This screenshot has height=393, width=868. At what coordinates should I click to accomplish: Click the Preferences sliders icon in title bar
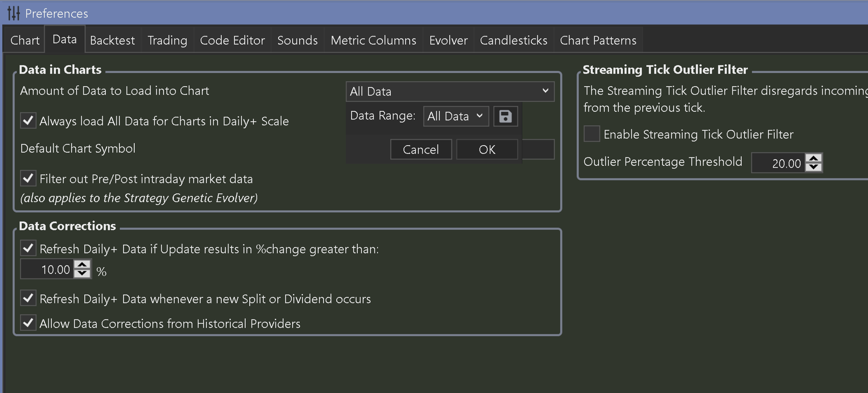pyautogui.click(x=14, y=13)
